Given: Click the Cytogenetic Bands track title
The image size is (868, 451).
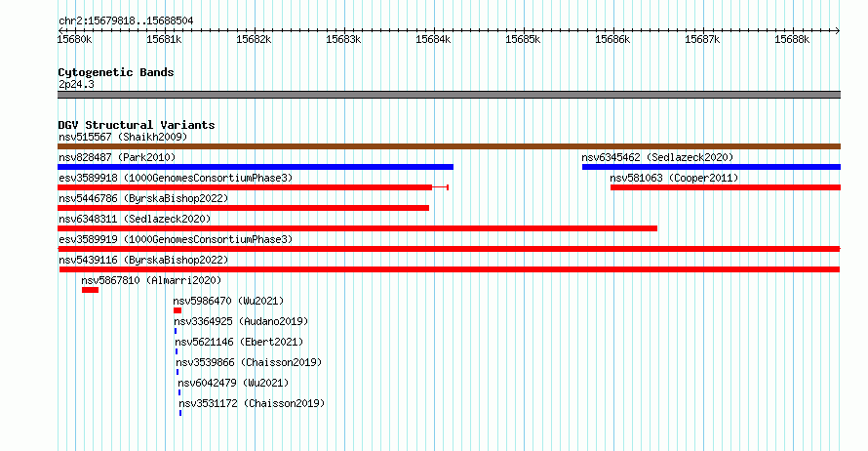Looking at the screenshot, I should coord(116,72).
